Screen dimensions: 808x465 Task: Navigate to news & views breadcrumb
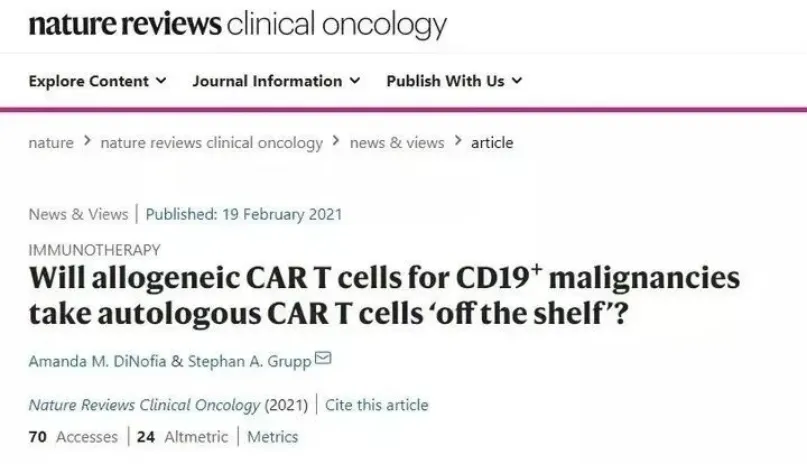[x=397, y=143]
